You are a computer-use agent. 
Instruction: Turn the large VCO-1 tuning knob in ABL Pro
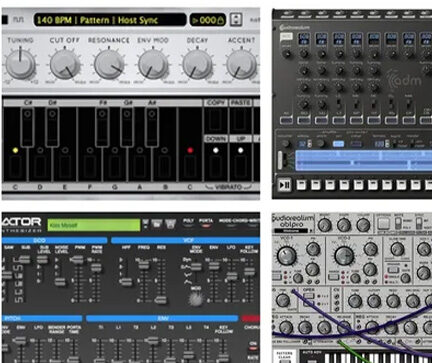click(286, 256)
